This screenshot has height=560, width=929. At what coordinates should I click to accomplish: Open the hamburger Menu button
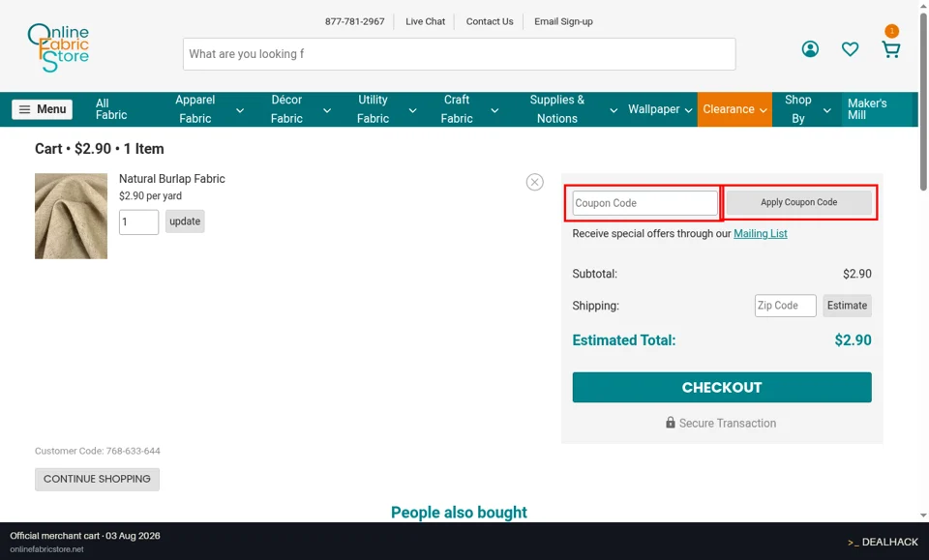coord(42,109)
